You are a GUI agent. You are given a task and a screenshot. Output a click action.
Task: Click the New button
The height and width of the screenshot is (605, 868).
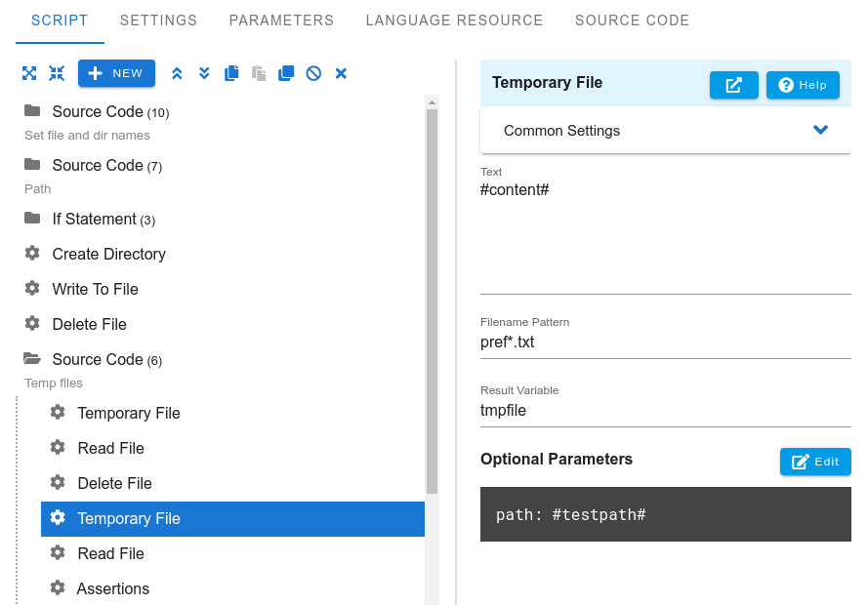click(x=116, y=73)
